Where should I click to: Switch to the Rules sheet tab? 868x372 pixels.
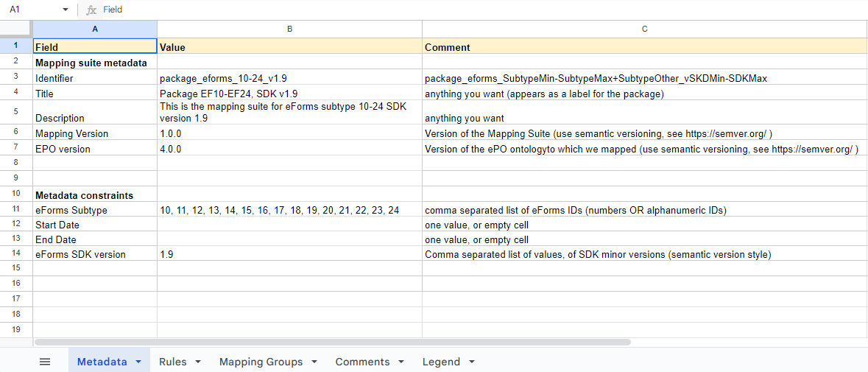[172, 362]
